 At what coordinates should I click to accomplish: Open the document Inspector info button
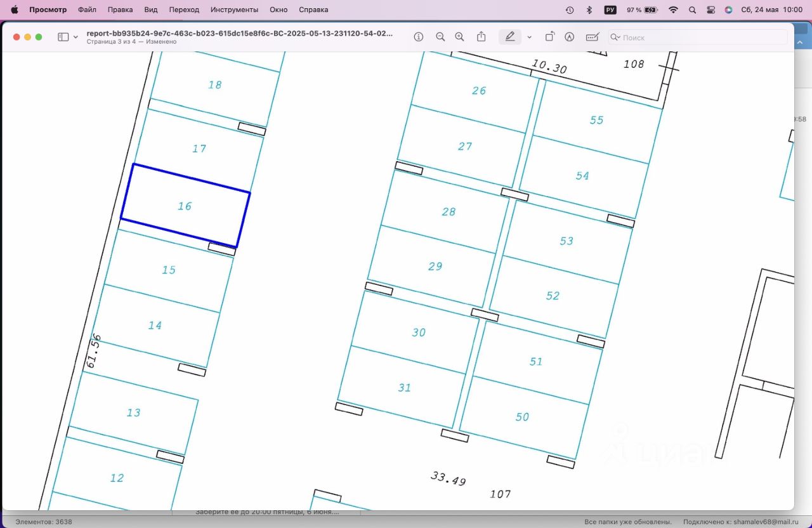419,37
